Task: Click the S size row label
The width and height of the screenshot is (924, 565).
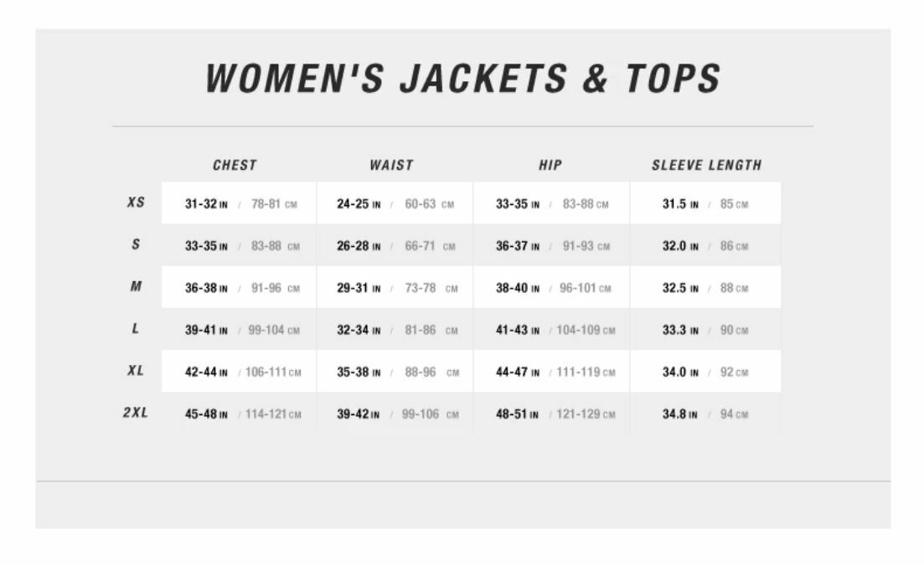Action: coord(136,244)
